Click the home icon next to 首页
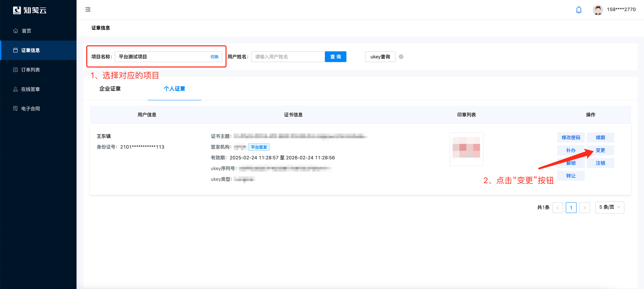Image resolution: width=644 pixels, height=289 pixels. tap(16, 31)
